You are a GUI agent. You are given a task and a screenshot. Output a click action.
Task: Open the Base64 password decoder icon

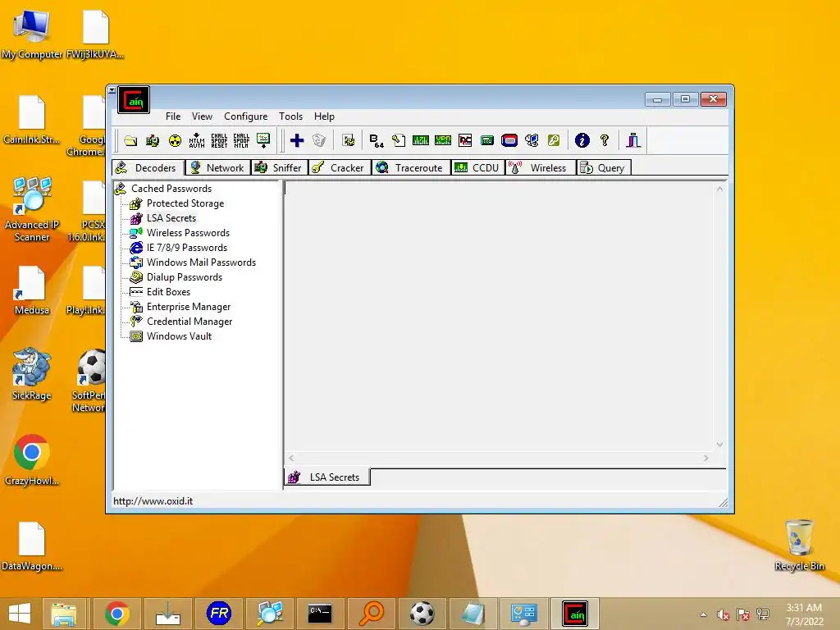pyautogui.click(x=377, y=141)
